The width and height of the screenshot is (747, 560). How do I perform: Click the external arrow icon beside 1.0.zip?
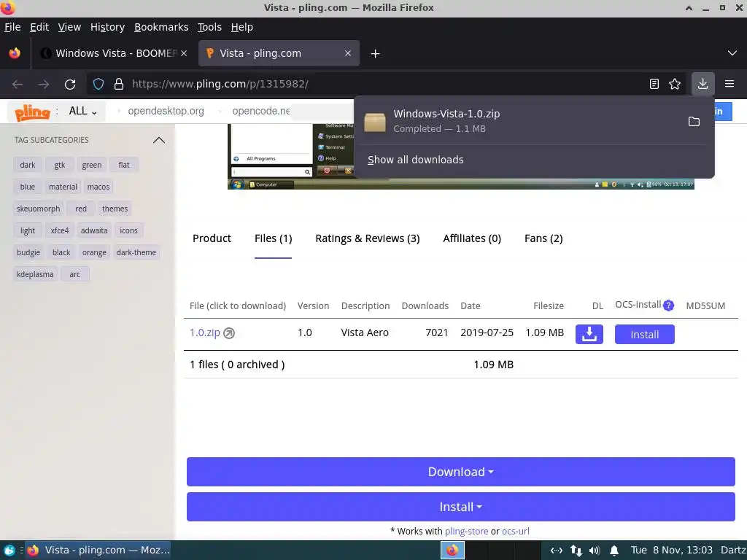[229, 333]
